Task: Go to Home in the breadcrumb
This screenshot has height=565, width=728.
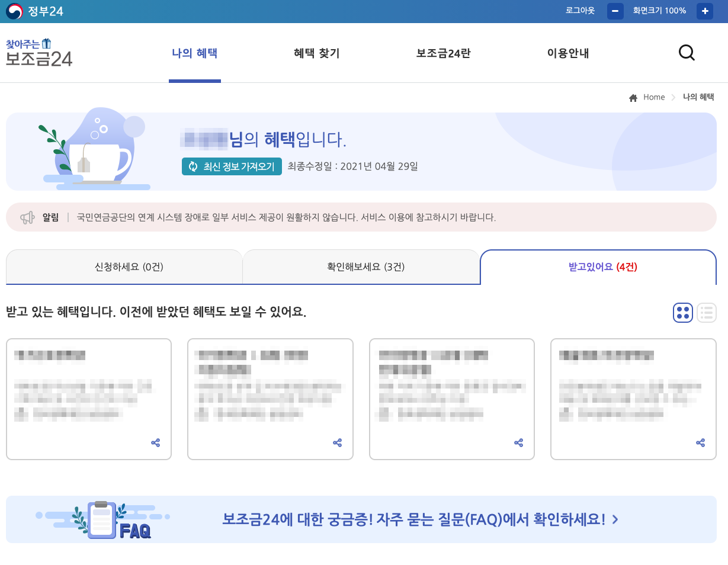Action: click(x=654, y=97)
